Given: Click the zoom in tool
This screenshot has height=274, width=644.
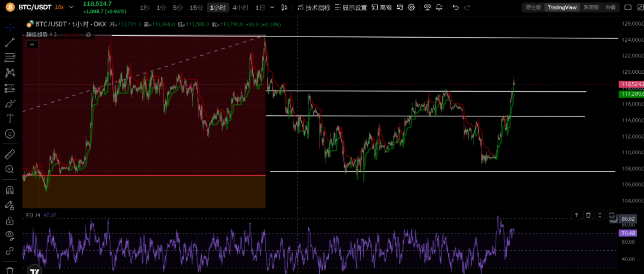Looking at the screenshot, I should point(10,169).
